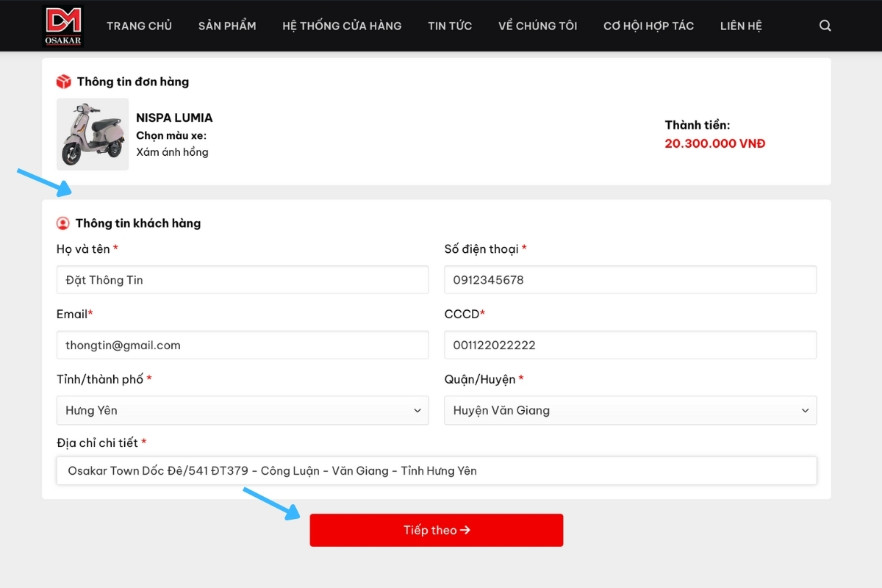Image resolution: width=882 pixels, height=588 pixels.
Task: Expand the Tỉnh/thành phố dropdown
Action: point(243,411)
